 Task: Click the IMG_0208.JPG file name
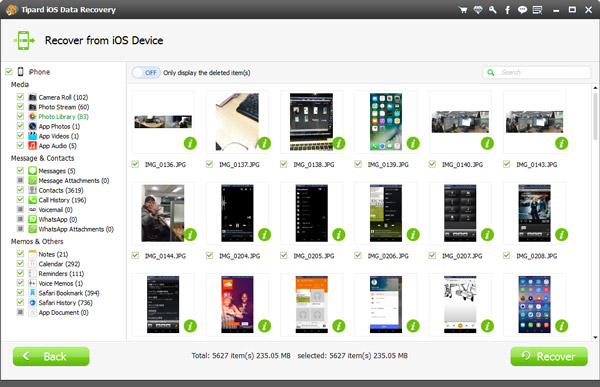[x=536, y=256]
